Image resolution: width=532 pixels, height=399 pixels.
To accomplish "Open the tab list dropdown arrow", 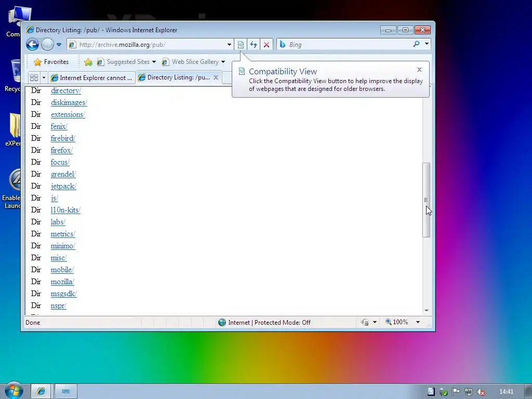I will click(44, 78).
